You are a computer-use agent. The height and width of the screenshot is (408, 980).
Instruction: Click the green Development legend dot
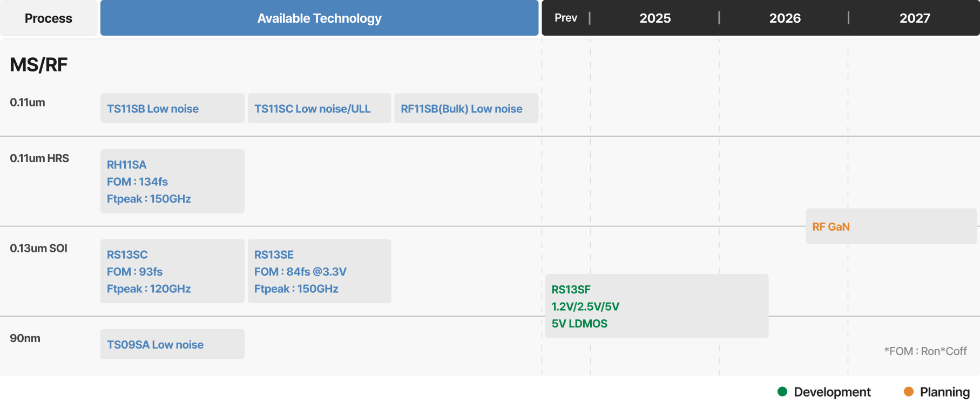click(782, 392)
